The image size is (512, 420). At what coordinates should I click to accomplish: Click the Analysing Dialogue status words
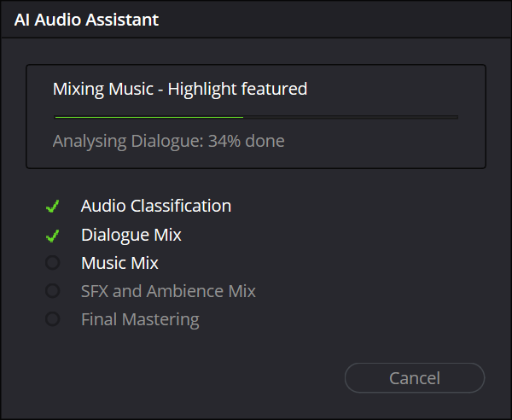pyautogui.click(x=129, y=142)
